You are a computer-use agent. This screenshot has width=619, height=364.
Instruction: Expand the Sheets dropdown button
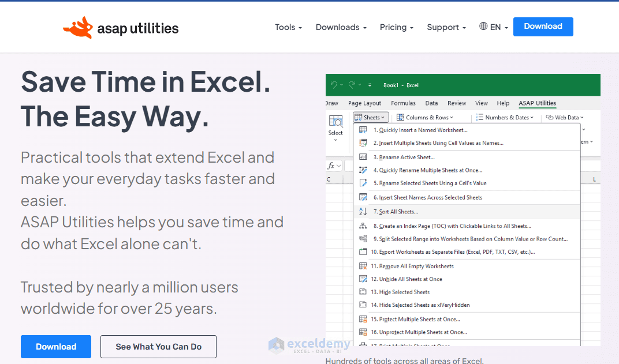point(371,118)
